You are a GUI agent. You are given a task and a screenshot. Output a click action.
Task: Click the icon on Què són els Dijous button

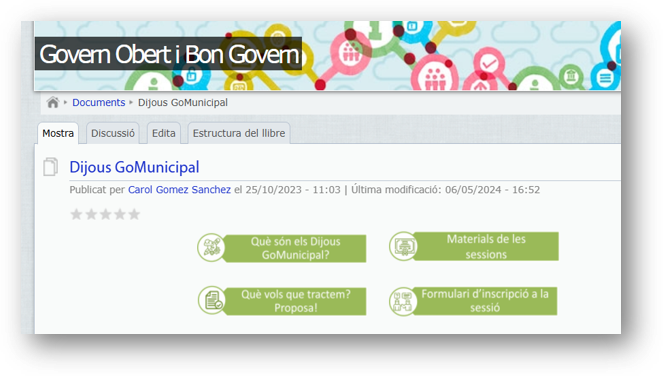(211, 247)
